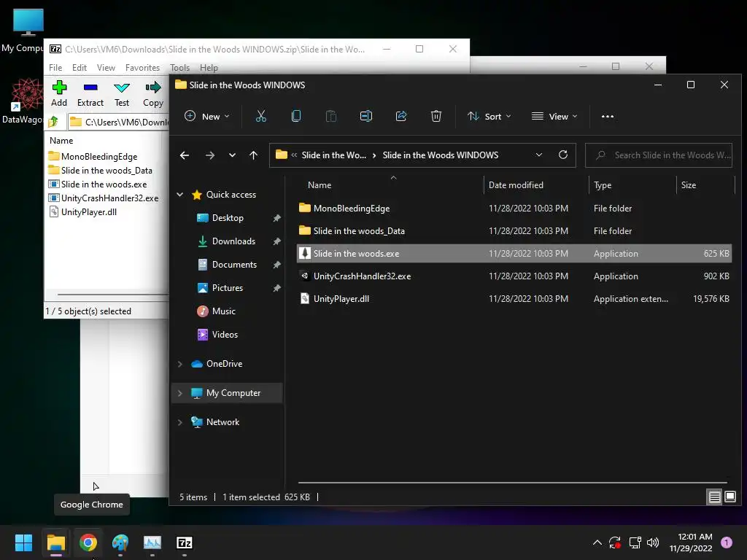The width and height of the screenshot is (747, 560).
Task: Open the resource monitor taskbar icon
Action: tap(152, 542)
